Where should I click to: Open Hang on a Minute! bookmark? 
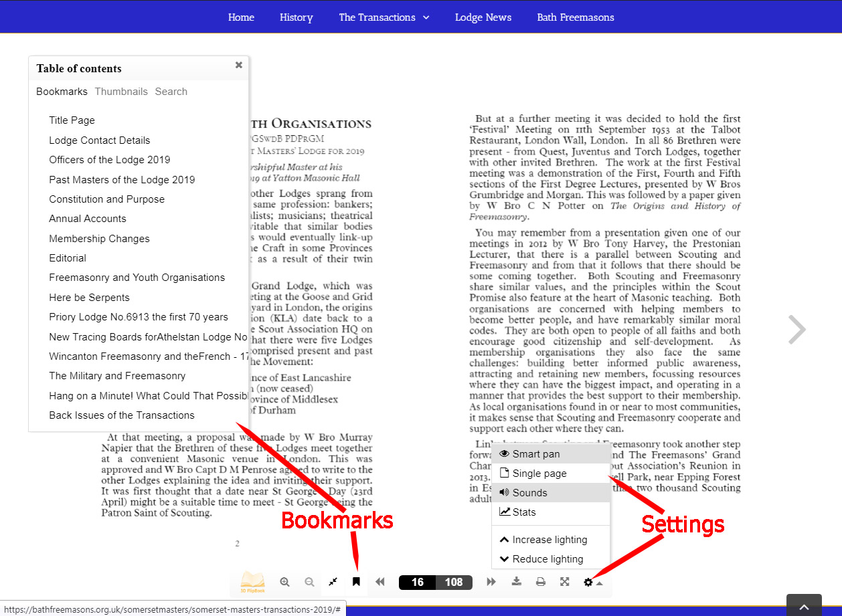click(x=149, y=396)
